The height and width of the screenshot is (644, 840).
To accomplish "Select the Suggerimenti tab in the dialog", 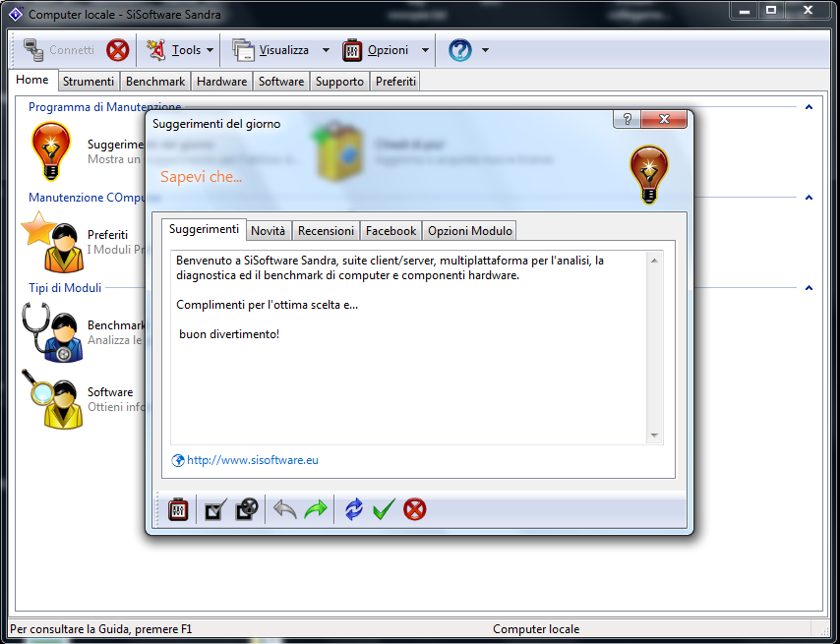I will tap(205, 229).
